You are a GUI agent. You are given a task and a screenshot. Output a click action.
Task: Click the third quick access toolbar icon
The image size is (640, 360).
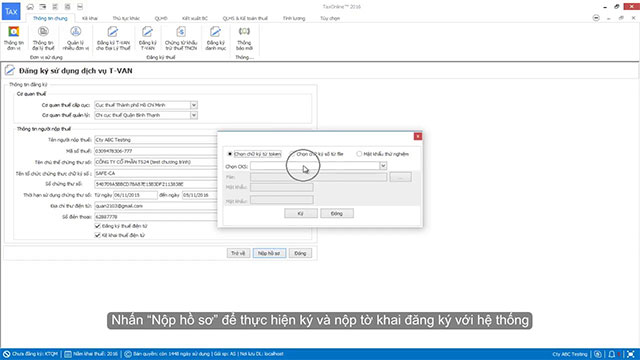point(55,7)
